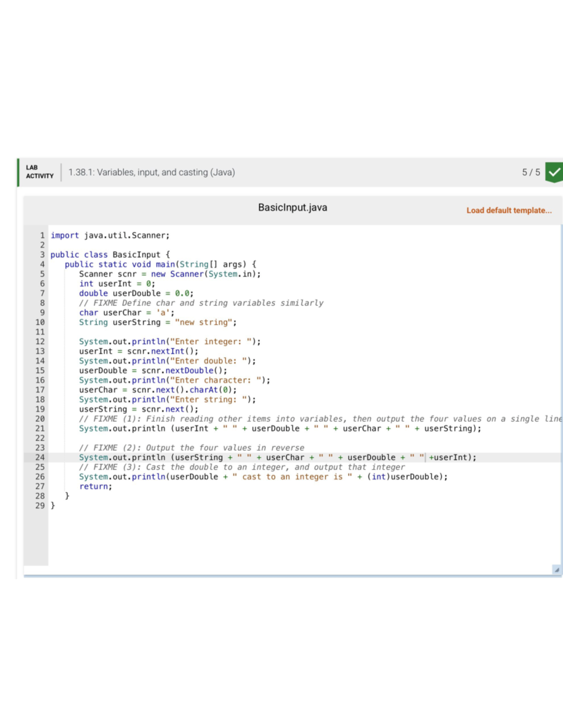
Task: Click the int userInt = 0 declaration
Action: click(117, 284)
